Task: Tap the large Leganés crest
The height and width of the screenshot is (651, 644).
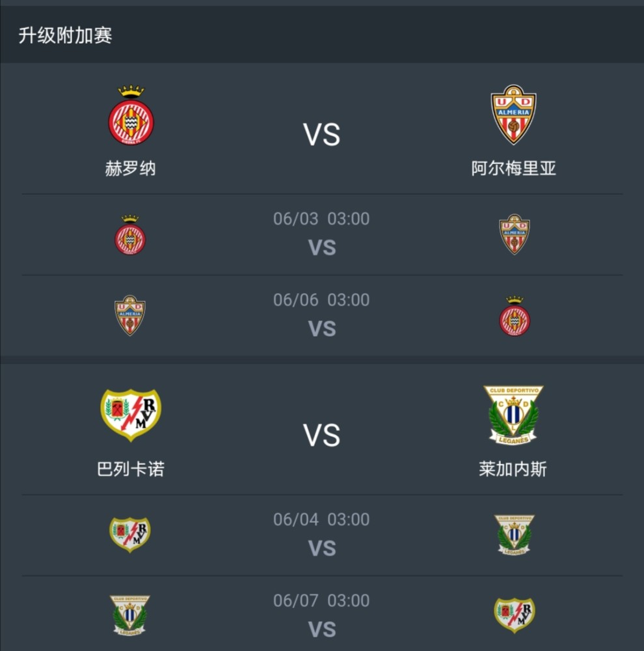Action: (513, 415)
